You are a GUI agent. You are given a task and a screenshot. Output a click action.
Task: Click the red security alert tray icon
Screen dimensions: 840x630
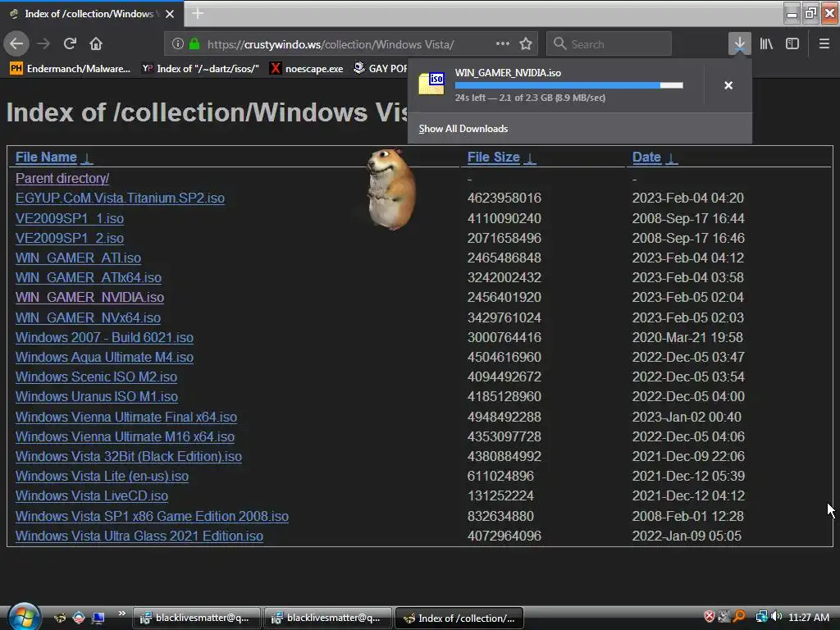click(709, 617)
